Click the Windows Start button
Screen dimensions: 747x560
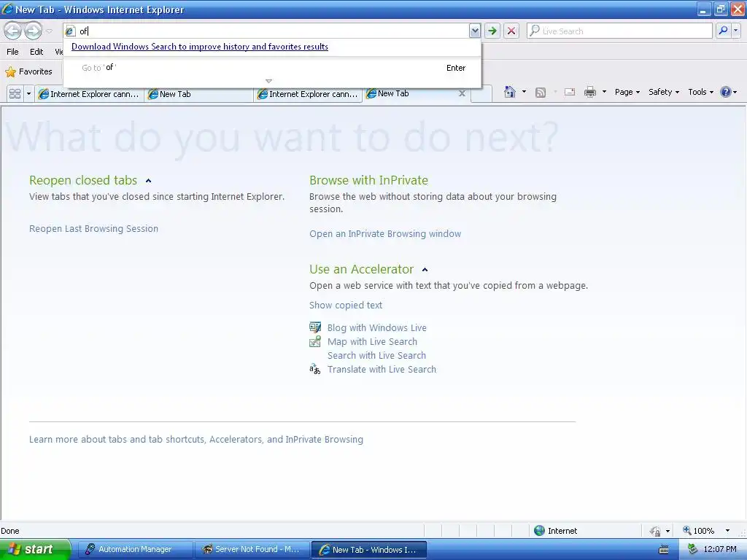[35, 549]
